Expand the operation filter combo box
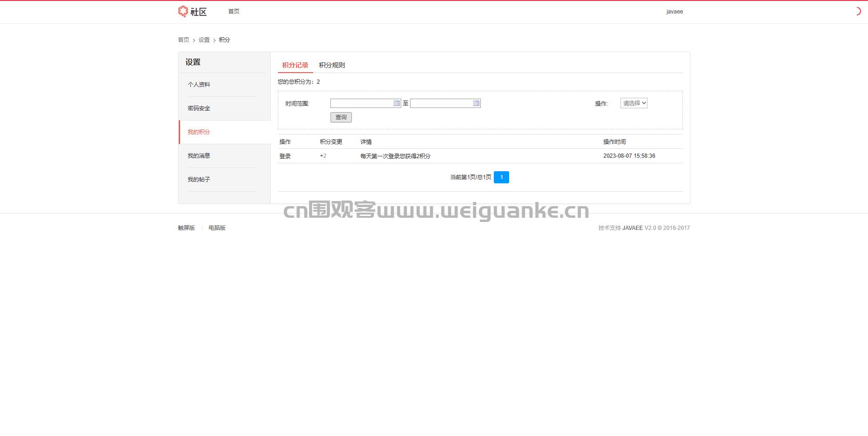Screen dimensions: 868x436 pyautogui.click(x=633, y=103)
